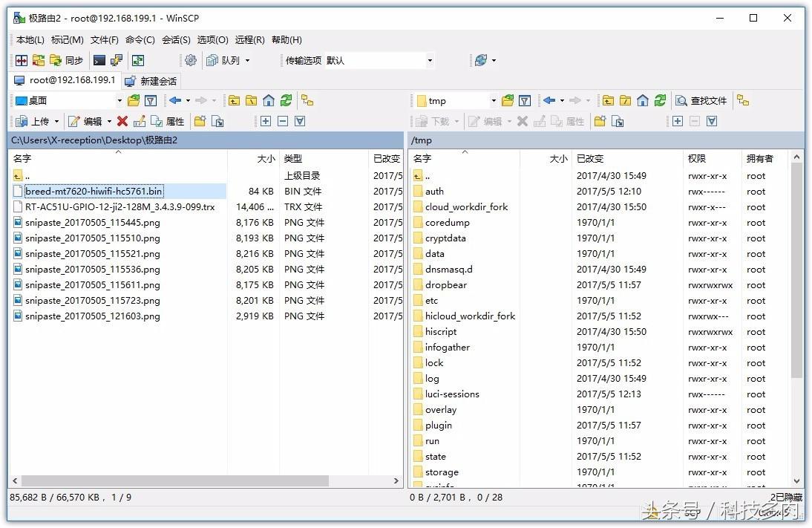The height and width of the screenshot is (528, 812).
Task: Toggle the local panel filter
Action: (151, 100)
